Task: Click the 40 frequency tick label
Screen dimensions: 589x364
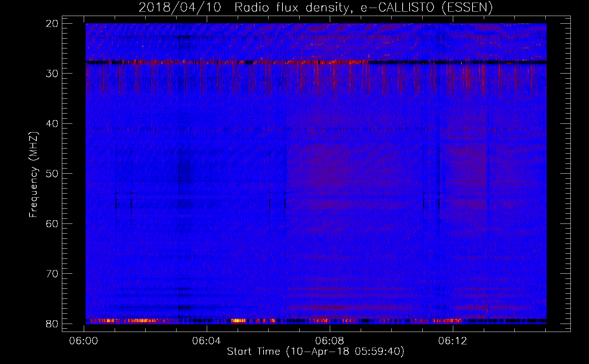Action: pos(52,123)
